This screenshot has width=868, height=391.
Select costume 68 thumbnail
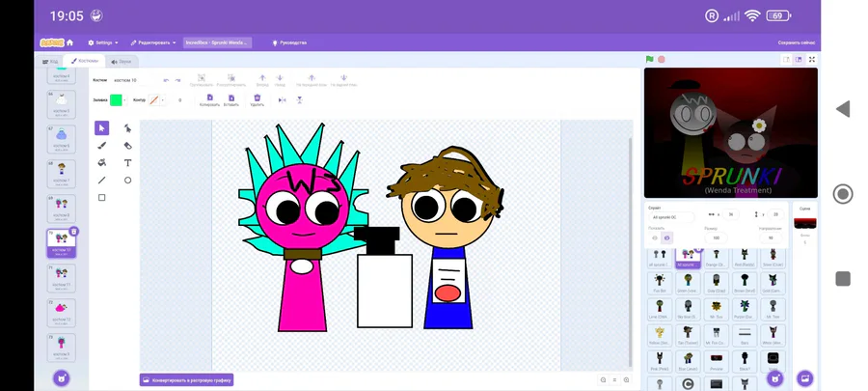coord(62,174)
